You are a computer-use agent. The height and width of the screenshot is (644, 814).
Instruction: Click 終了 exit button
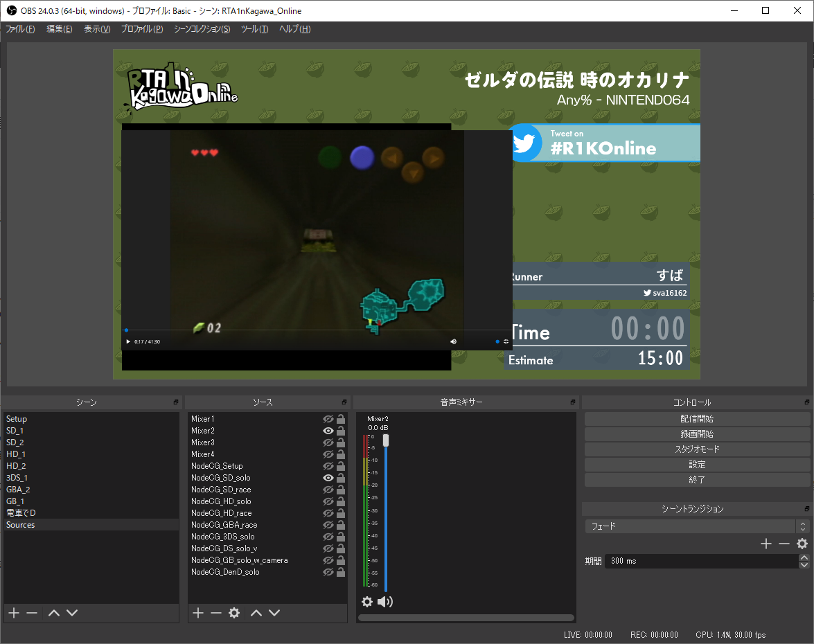(697, 480)
